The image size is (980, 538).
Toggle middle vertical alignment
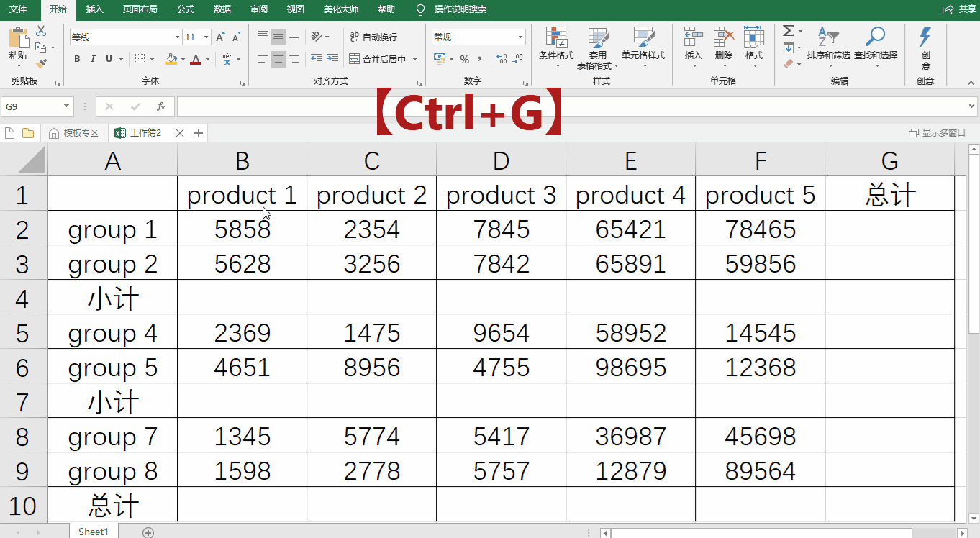click(278, 37)
